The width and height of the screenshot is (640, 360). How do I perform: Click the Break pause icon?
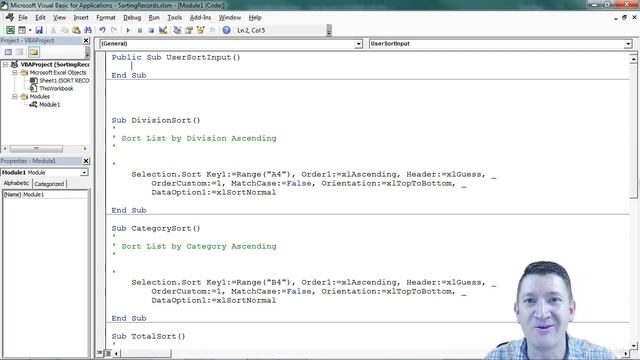coord(140,30)
